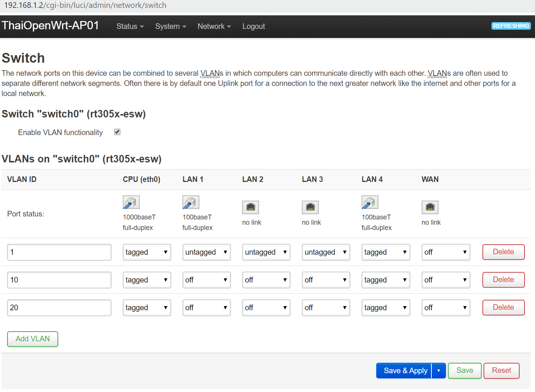Screen dimensions: 535x392
Task: Open VLAN 20 LAN 2 off dropdown
Action: point(266,308)
